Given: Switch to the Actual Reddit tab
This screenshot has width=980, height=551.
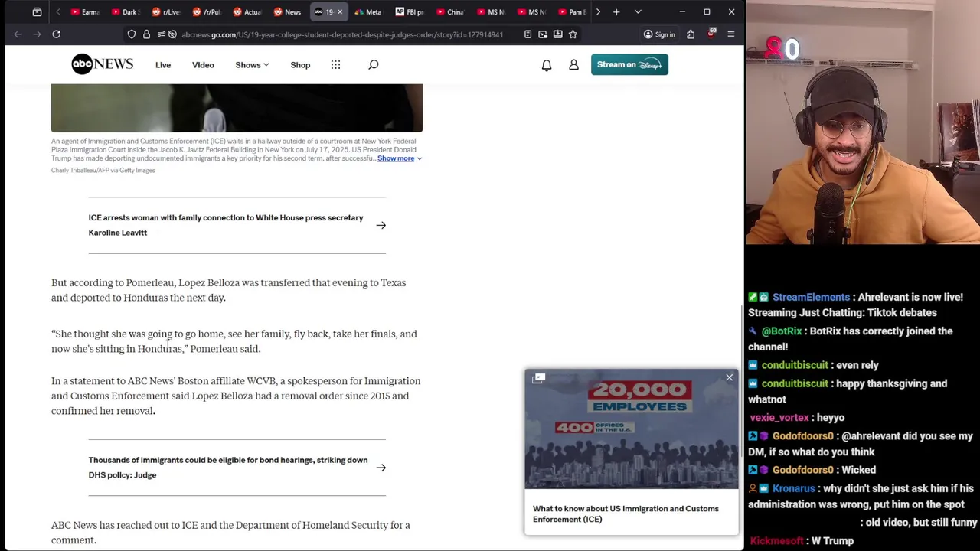Looking at the screenshot, I should point(247,11).
